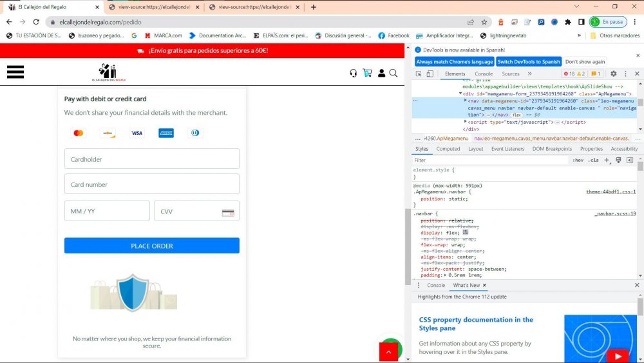Open customer support headset icon

(353, 73)
